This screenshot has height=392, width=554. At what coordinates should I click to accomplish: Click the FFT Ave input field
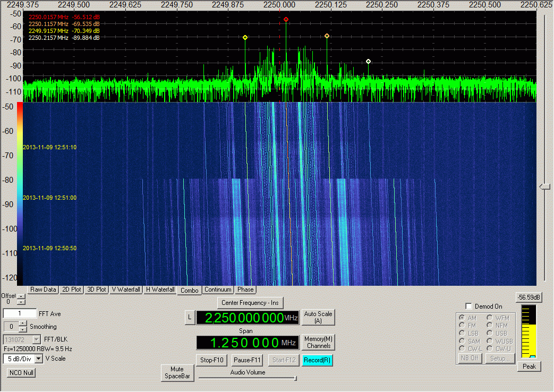pyautogui.click(x=20, y=314)
